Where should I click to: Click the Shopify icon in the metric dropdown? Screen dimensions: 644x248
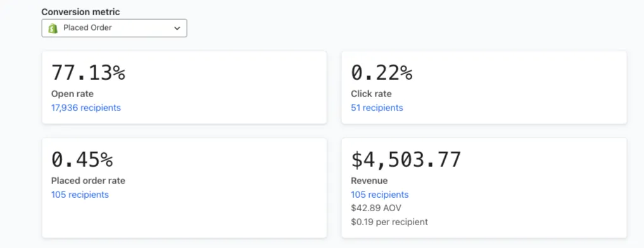(53, 29)
